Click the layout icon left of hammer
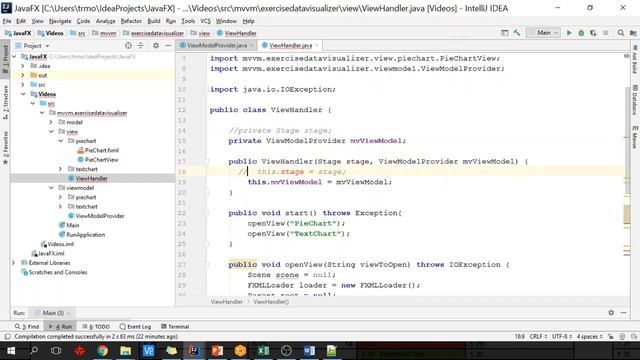The height and width of the screenshot is (360, 640). pyautogui.click(x=504, y=33)
